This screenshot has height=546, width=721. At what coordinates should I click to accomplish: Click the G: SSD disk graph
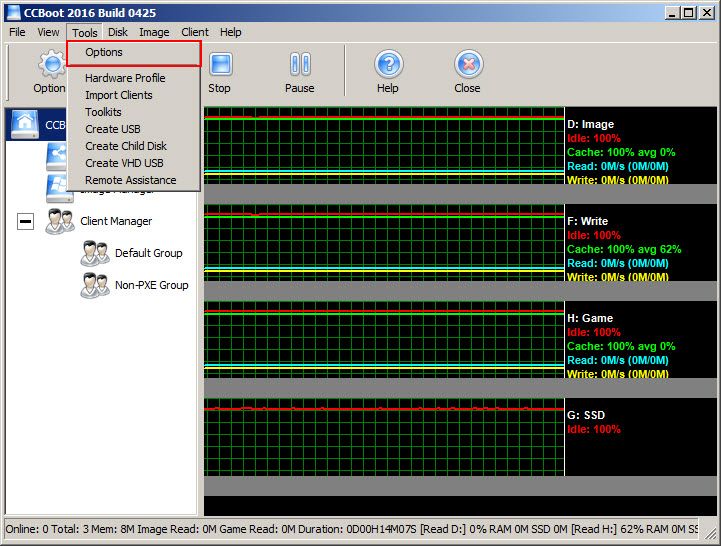point(384,437)
